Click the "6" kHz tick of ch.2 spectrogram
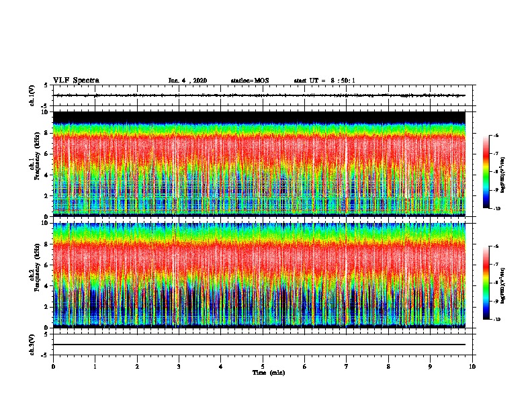 (46, 265)
